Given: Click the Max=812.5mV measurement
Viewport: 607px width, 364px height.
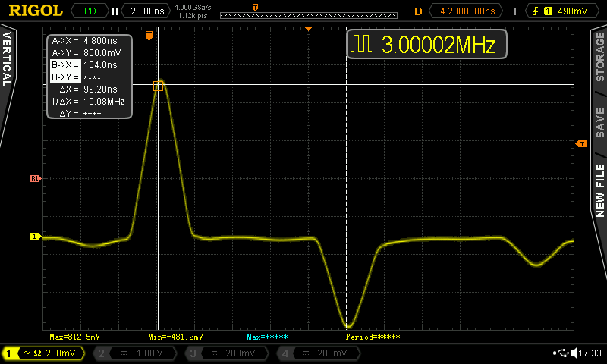Looking at the screenshot, I should pyautogui.click(x=74, y=337).
